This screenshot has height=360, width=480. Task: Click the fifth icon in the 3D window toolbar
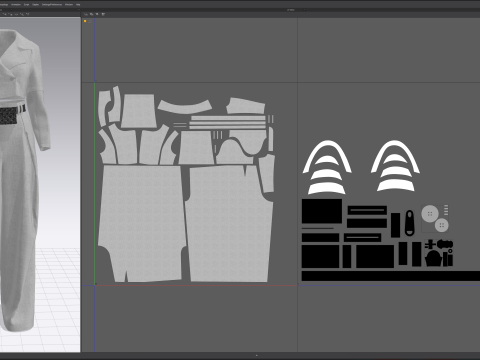pyautogui.click(x=27, y=14)
